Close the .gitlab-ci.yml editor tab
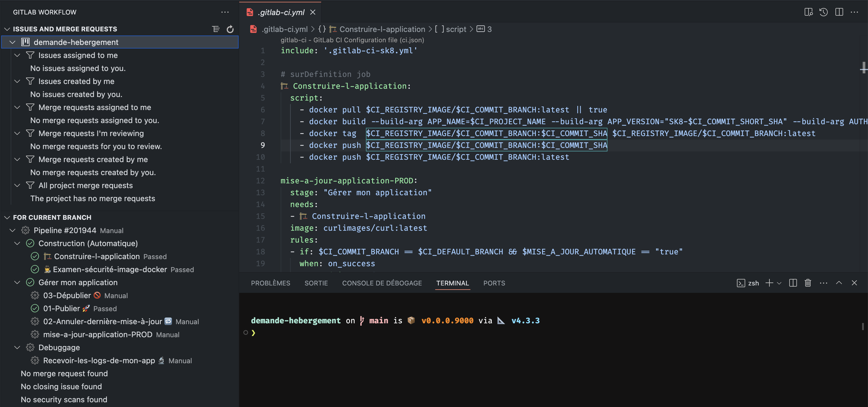This screenshot has height=407, width=868. (313, 12)
